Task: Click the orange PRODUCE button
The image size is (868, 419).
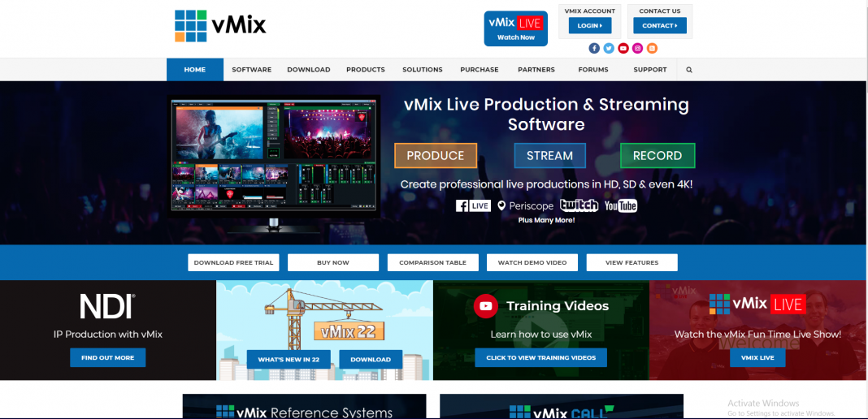Action: tap(436, 155)
